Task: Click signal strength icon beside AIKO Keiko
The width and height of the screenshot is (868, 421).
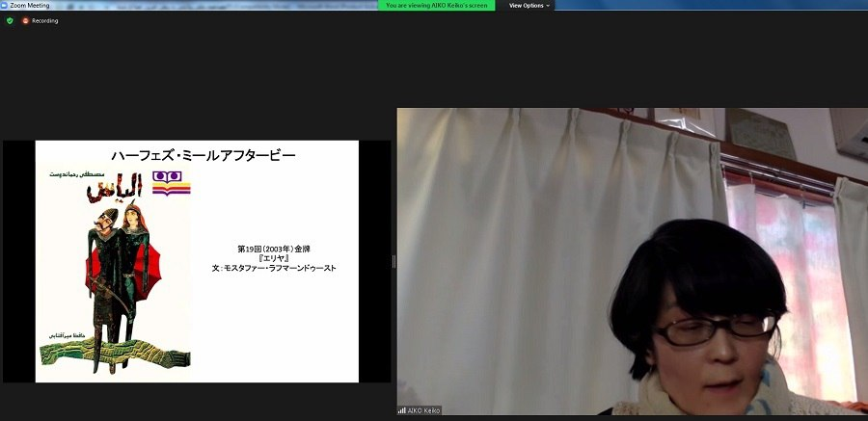Action: coord(402,410)
